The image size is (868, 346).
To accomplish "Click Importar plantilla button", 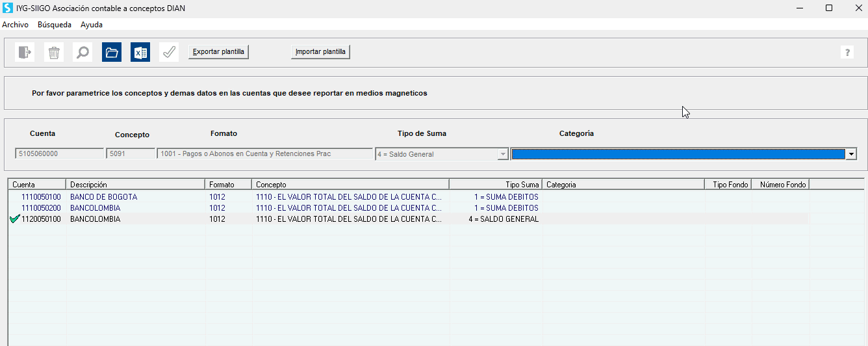I will coord(321,52).
